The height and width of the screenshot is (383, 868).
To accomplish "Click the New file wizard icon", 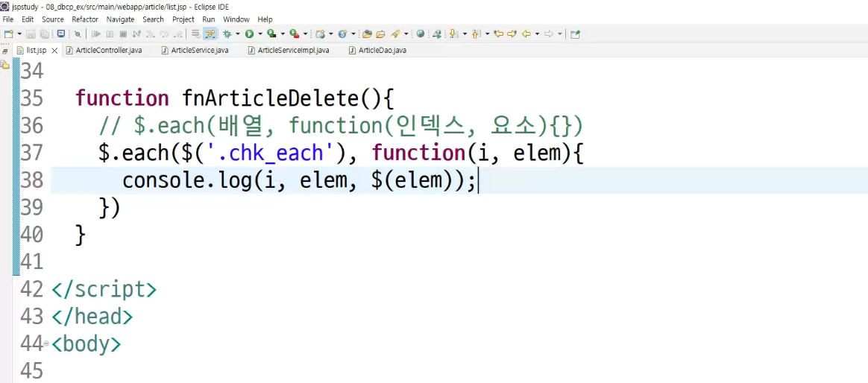I will pyautogui.click(x=8, y=34).
